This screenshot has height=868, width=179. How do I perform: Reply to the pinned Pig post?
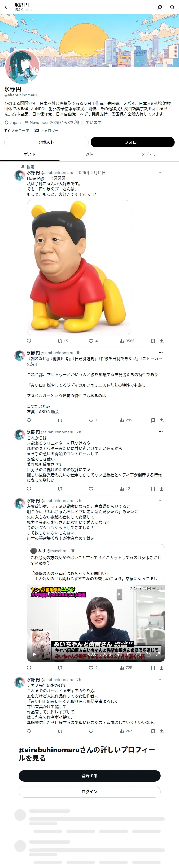pyautogui.click(x=29, y=341)
